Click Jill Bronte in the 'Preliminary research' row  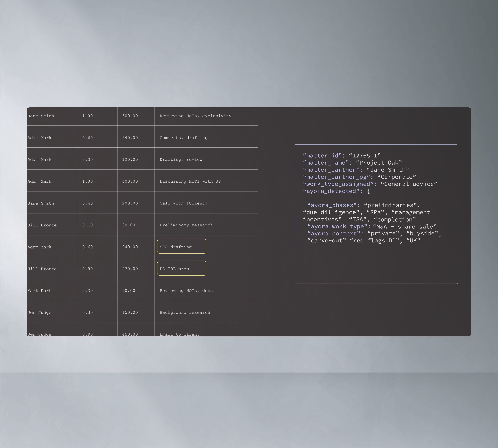pos(42,225)
